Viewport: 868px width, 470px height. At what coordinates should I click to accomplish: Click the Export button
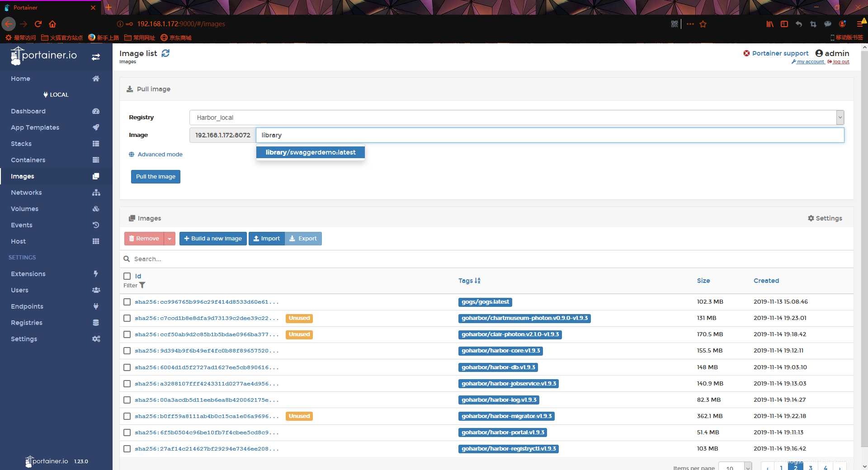(303, 239)
